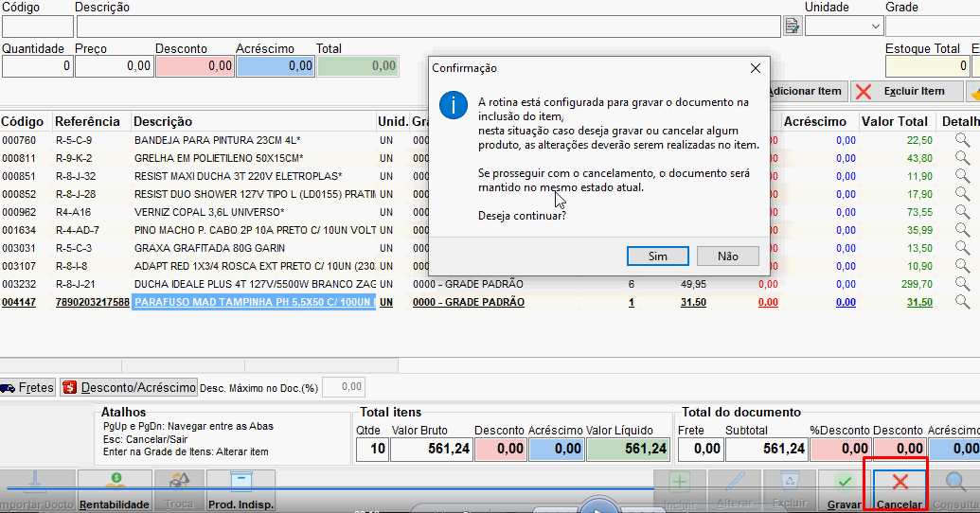Close the Confirmação dialog
This screenshot has width=980, height=513.
tap(755, 68)
